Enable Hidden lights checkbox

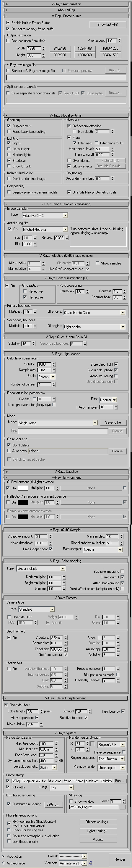9,155
